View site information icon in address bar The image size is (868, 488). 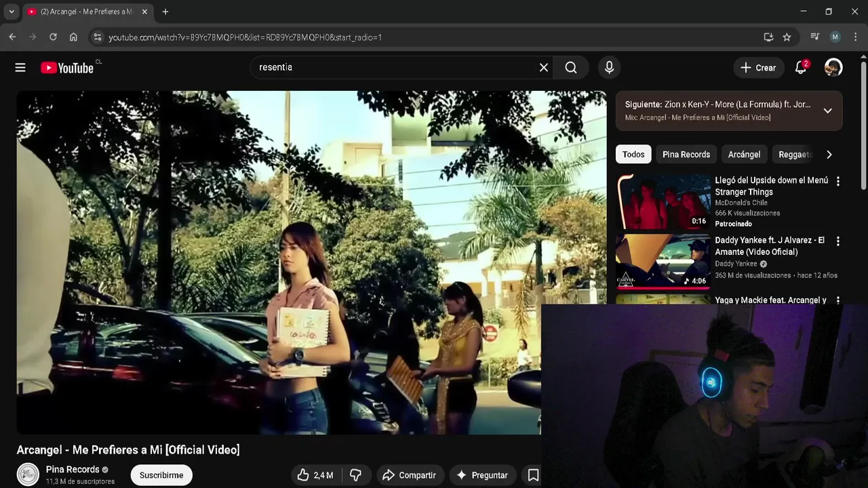[97, 37]
